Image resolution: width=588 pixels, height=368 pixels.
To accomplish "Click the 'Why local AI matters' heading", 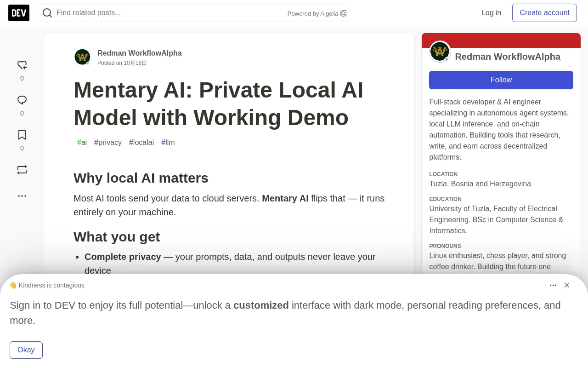I will coord(141,178).
